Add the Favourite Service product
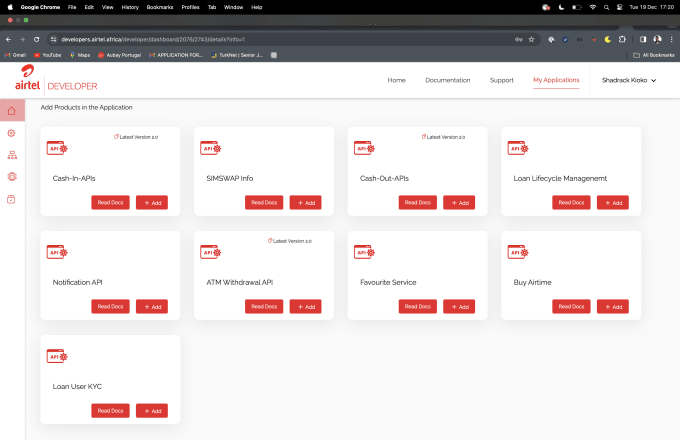680x440 pixels. point(459,306)
